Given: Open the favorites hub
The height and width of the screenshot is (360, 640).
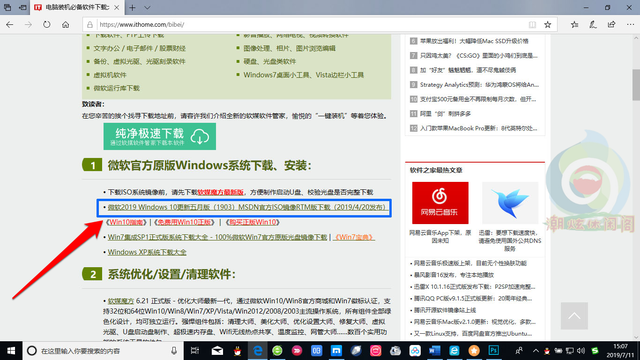Looking at the screenshot, I should coord(574,25).
